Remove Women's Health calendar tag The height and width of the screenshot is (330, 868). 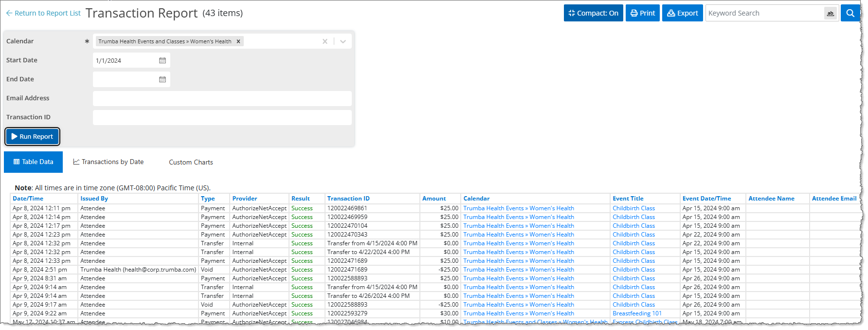click(x=238, y=41)
